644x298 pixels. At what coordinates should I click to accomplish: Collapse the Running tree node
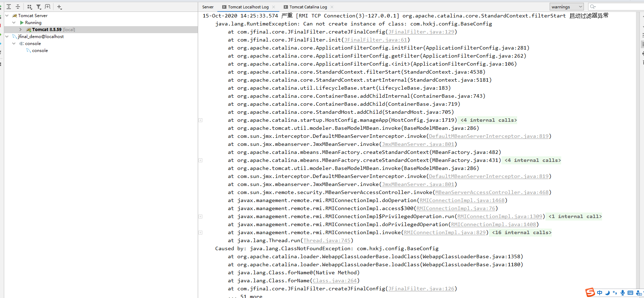[x=14, y=23]
